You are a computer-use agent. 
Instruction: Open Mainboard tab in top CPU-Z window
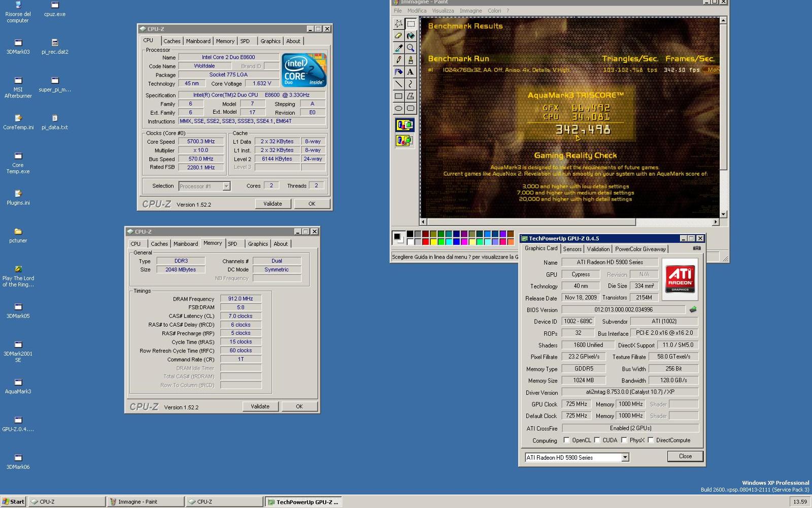[198, 41]
